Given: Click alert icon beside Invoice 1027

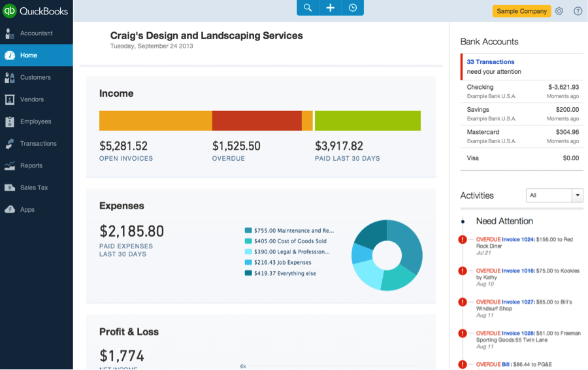Looking at the screenshot, I should [x=463, y=302].
